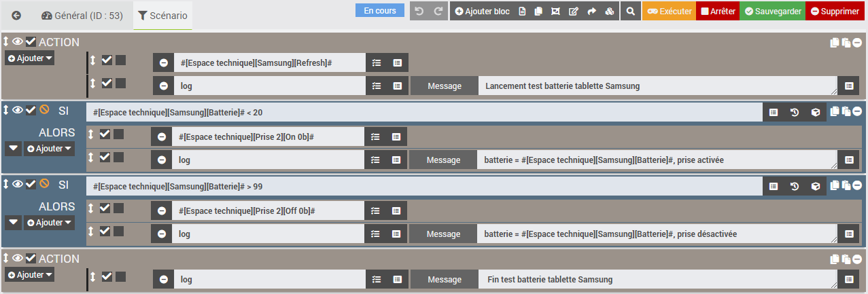The image size is (868, 294).
Task: Remove the Prise 2 On 0b action
Action: point(161,137)
